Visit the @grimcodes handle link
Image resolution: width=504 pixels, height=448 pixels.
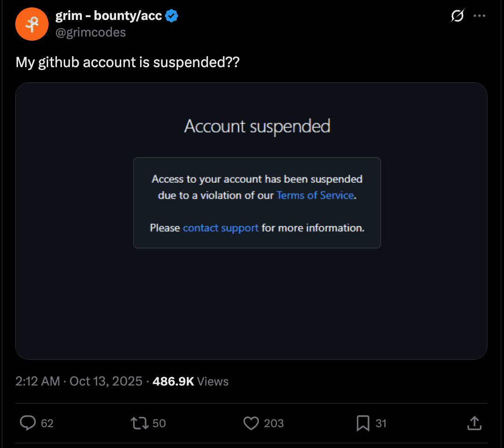pos(91,32)
